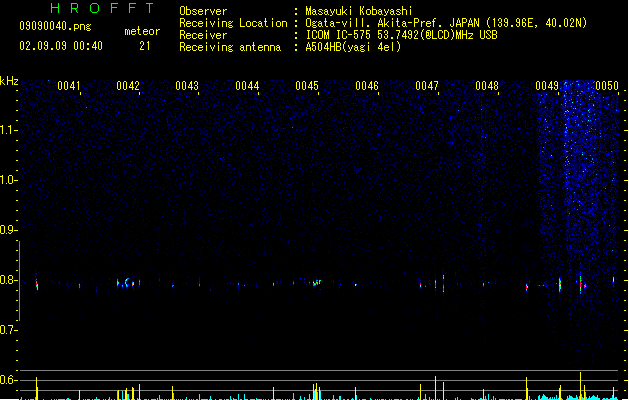Screen dimensions: 629x400
Task: Click the meteor echo cluster near 0042
Action: click(128, 282)
